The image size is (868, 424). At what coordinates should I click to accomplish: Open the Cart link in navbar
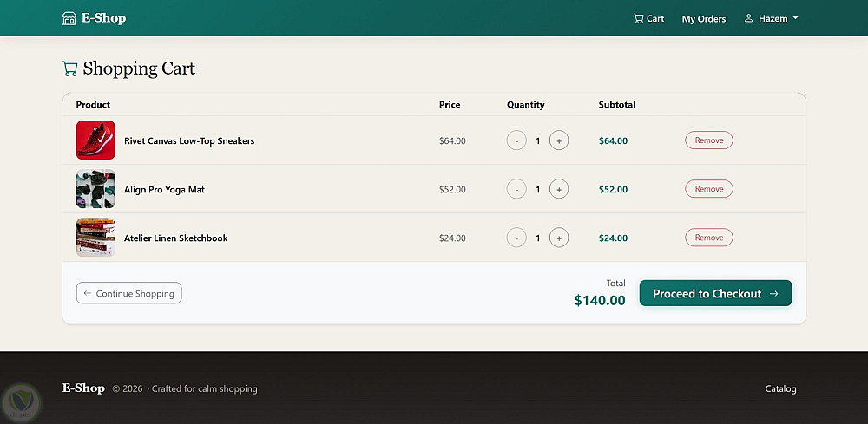tap(648, 18)
